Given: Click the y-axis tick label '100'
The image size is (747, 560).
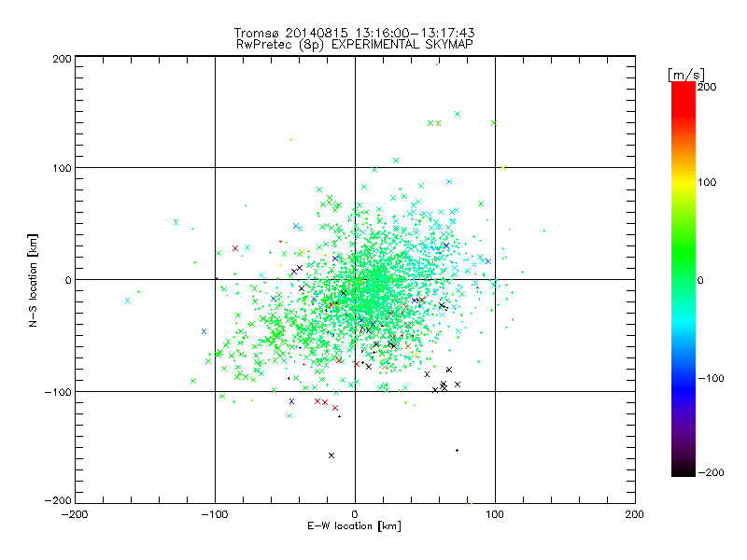Looking at the screenshot, I should coord(63,168).
